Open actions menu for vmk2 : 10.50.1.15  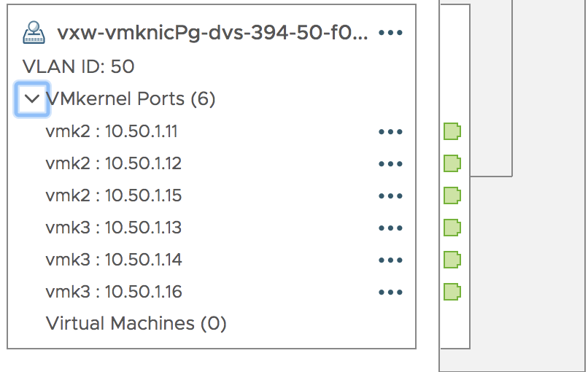[390, 195]
